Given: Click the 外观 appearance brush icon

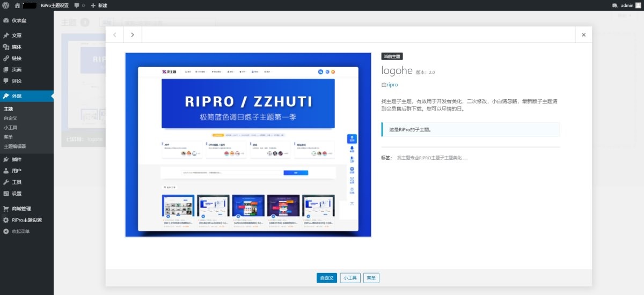Looking at the screenshot, I should [6, 96].
